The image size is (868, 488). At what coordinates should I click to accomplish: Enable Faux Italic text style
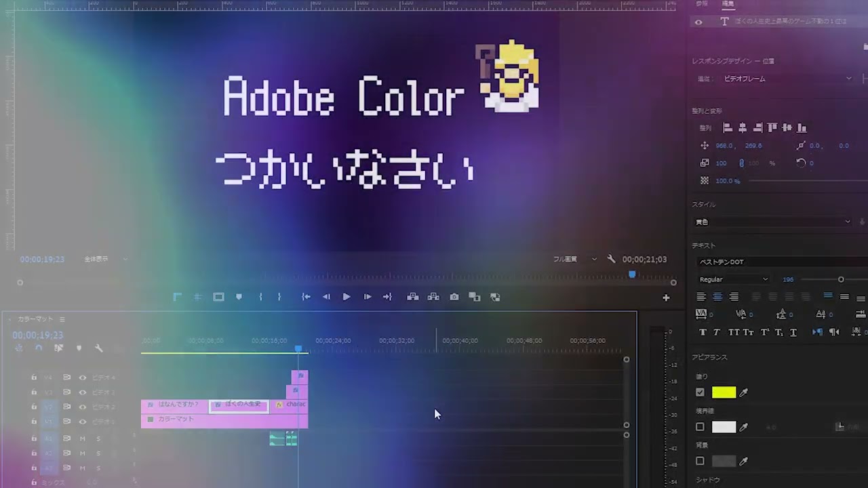717,332
